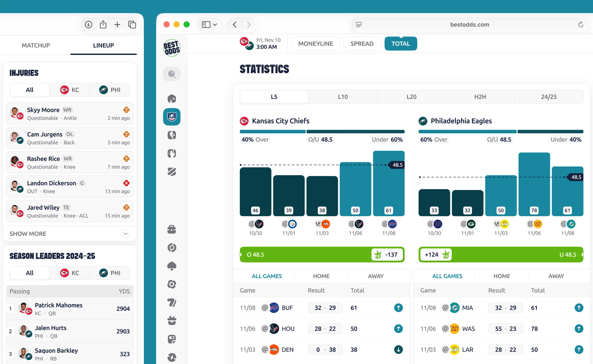Select the NBA basketball sidebar icon
593x364 pixels.
pyautogui.click(x=172, y=135)
